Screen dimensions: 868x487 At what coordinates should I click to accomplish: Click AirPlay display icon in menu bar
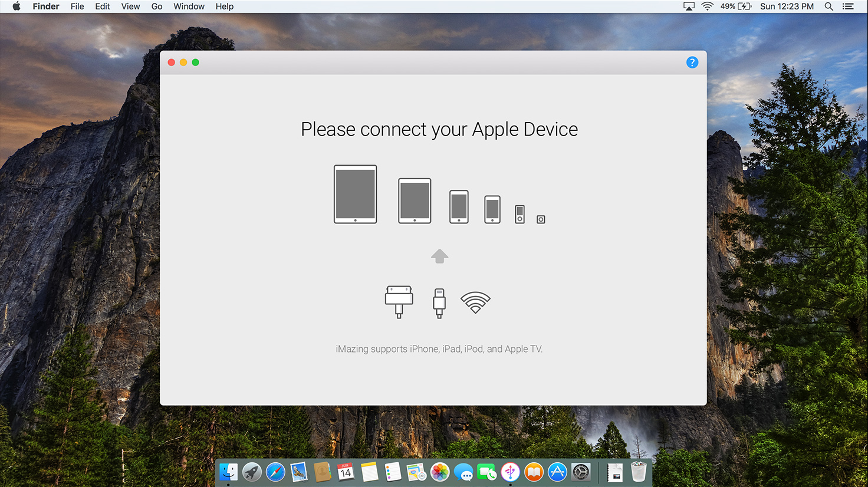(x=689, y=6)
